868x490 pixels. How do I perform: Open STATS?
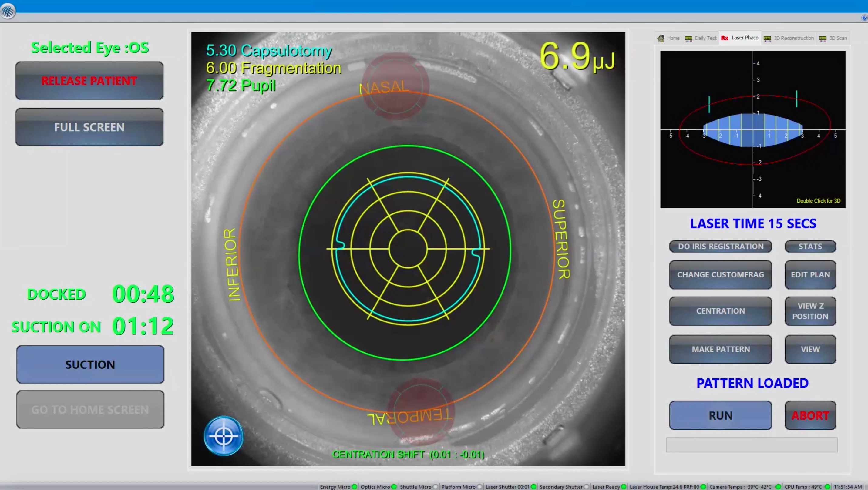[x=810, y=246]
